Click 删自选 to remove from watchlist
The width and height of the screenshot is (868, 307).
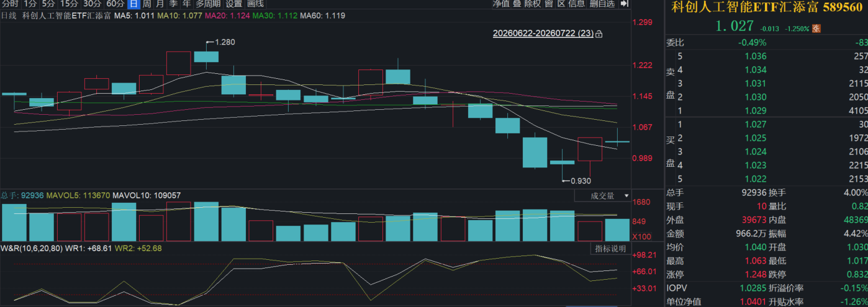602,4
